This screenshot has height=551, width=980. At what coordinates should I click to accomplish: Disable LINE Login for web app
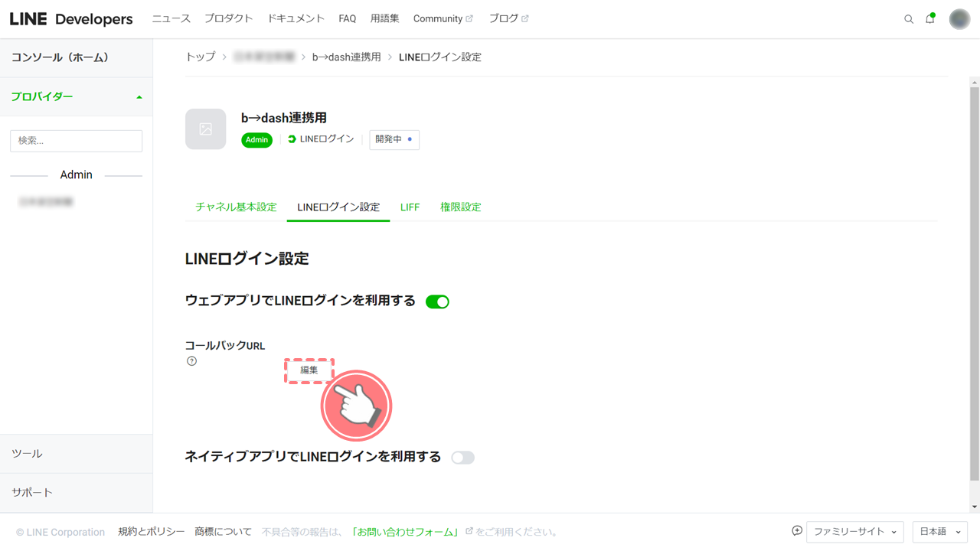(437, 302)
